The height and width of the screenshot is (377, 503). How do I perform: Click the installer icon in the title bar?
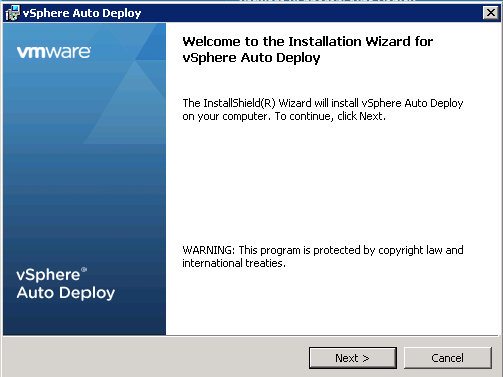click(x=12, y=13)
